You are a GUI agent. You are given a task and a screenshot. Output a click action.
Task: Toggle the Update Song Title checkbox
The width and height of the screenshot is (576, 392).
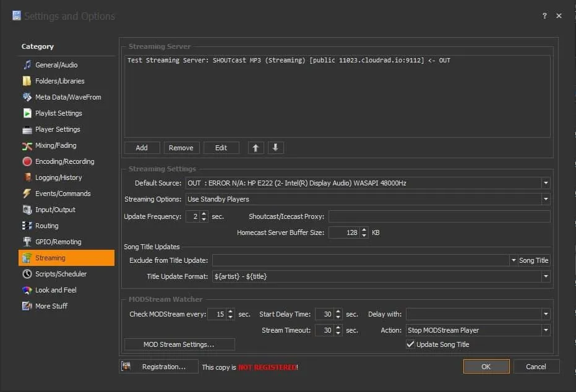coord(410,344)
